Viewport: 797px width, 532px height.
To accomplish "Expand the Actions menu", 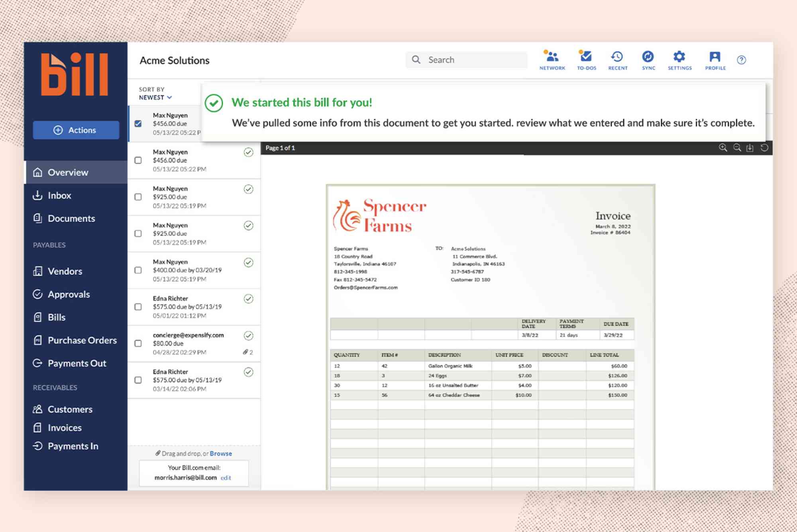I will (76, 130).
